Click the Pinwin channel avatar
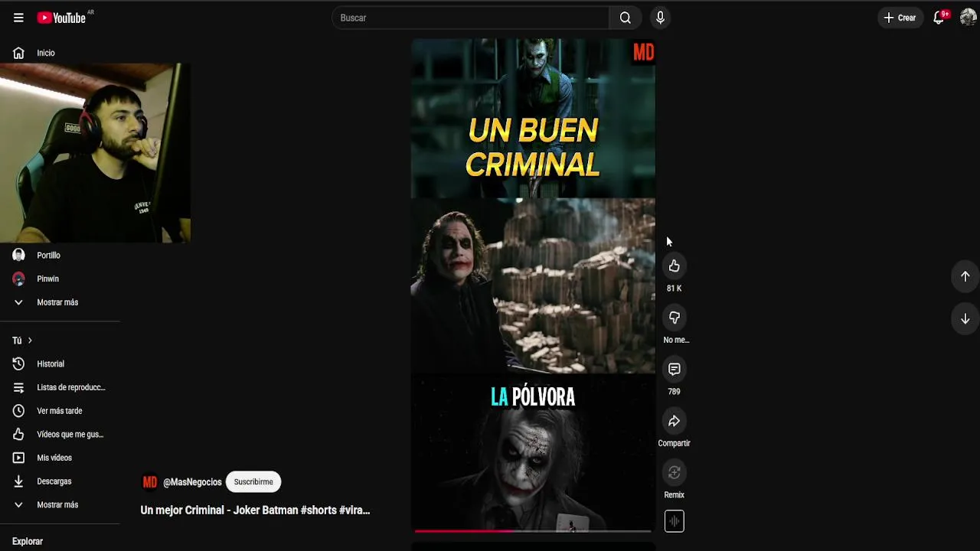Screen dimensions: 980x551 pyautogui.click(x=18, y=279)
